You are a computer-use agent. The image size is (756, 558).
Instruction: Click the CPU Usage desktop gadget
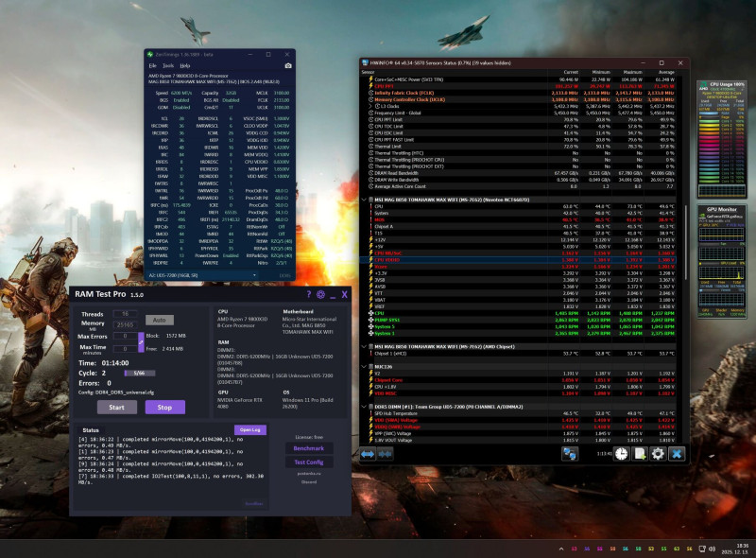pyautogui.click(x=722, y=139)
